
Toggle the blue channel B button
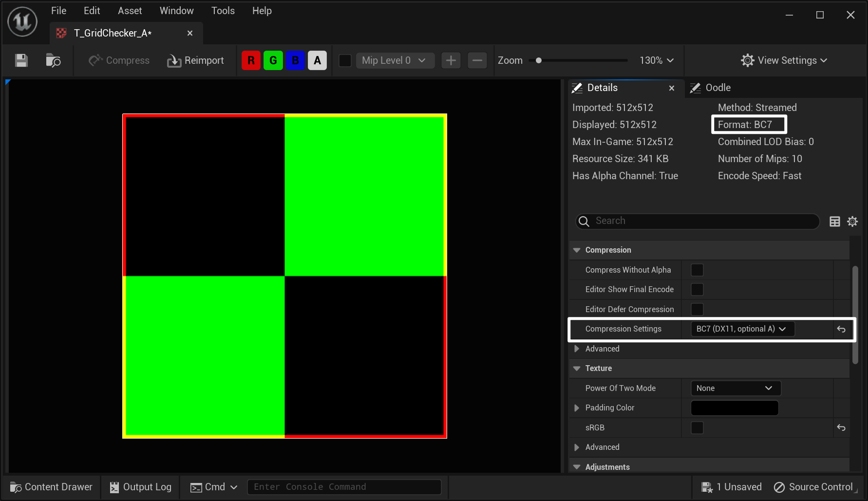point(295,60)
